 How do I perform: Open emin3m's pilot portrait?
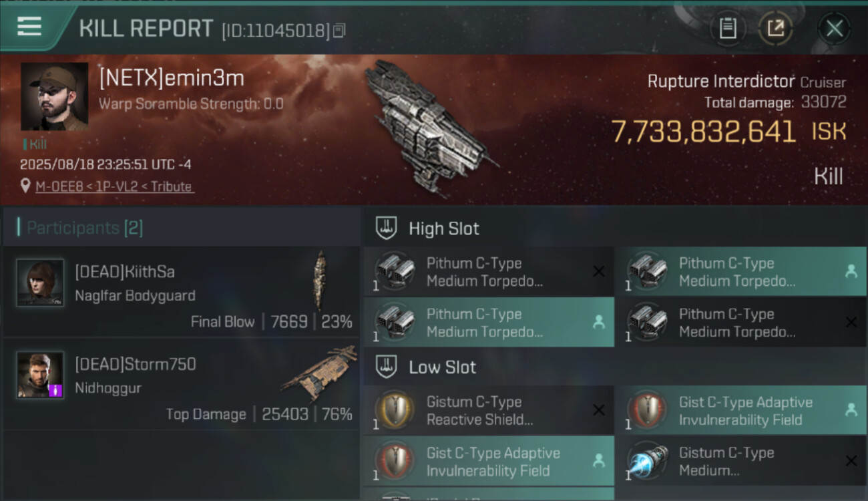55,97
